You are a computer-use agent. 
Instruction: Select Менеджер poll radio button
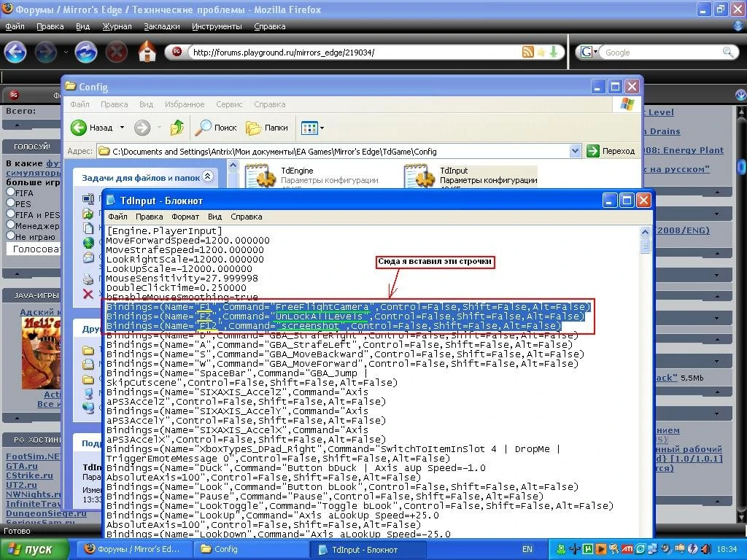(10, 225)
